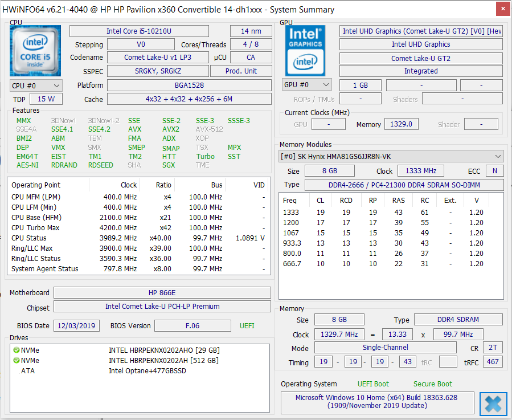
Task: Click green check icon of first NVMe drive
Action: click(17, 350)
